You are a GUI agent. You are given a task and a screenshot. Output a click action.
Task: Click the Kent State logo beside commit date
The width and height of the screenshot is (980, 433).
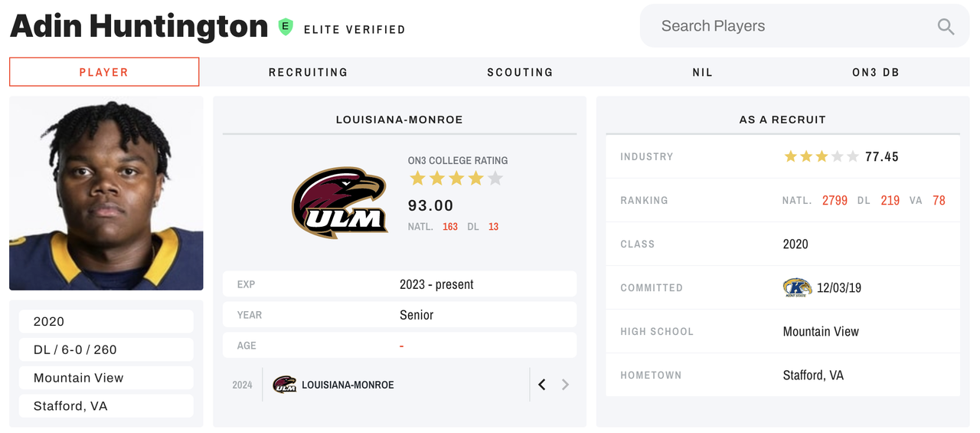pos(797,288)
